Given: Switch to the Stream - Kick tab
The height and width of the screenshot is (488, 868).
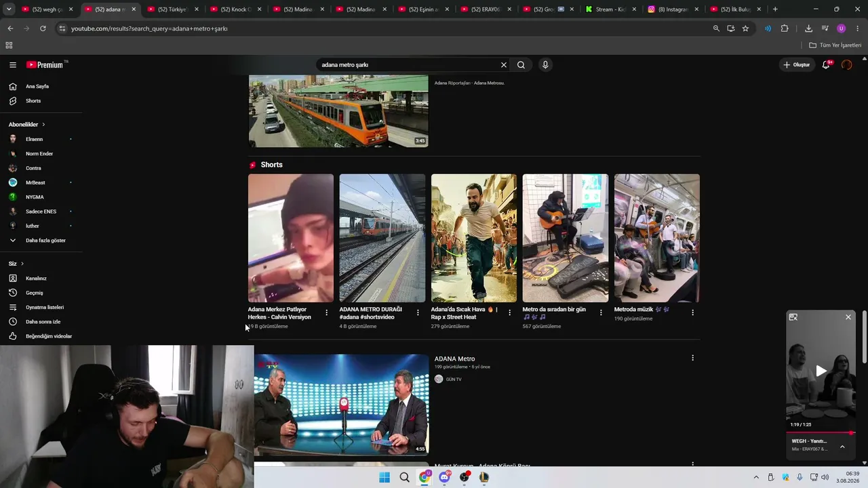Looking at the screenshot, I should (x=610, y=9).
